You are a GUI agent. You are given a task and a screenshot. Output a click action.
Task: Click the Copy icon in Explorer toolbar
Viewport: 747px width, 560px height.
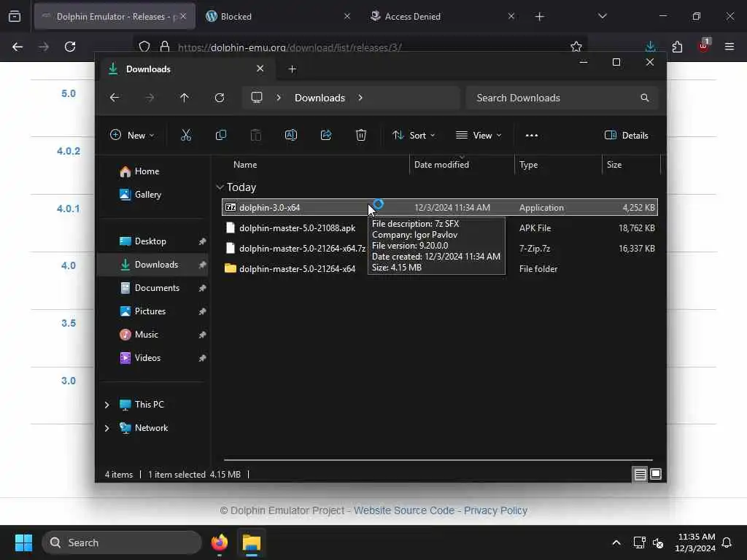(220, 135)
